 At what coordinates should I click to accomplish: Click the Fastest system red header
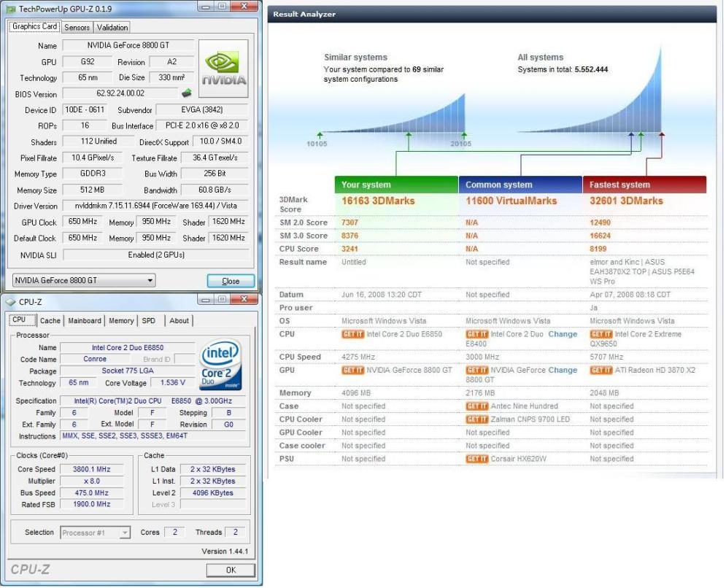coord(644,185)
